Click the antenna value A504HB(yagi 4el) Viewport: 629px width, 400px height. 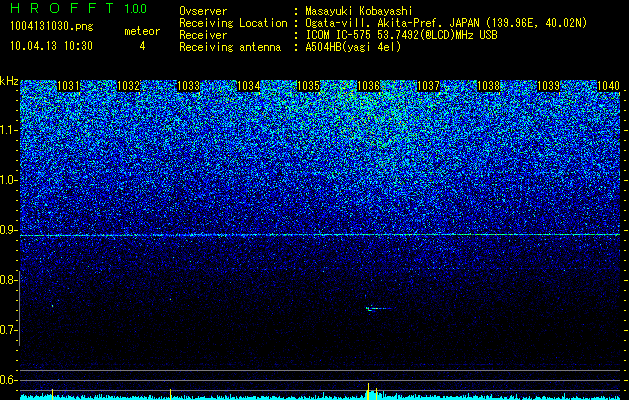(x=353, y=47)
